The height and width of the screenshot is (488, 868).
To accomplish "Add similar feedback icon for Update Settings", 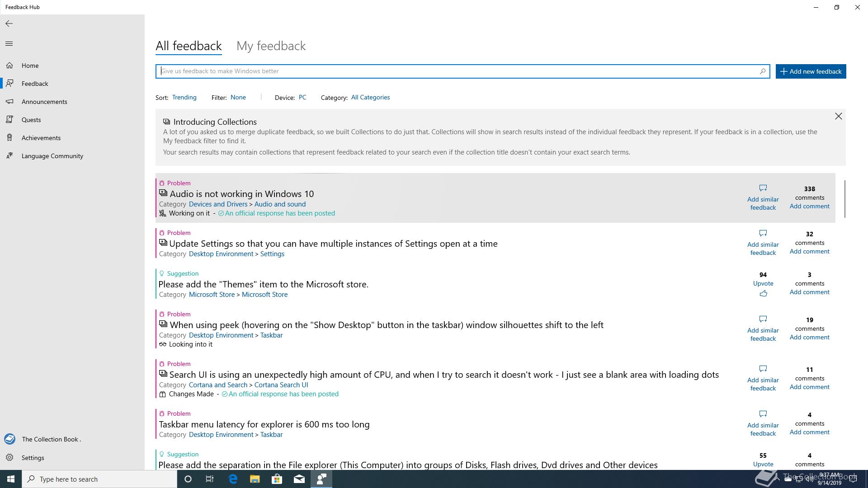I will (763, 233).
